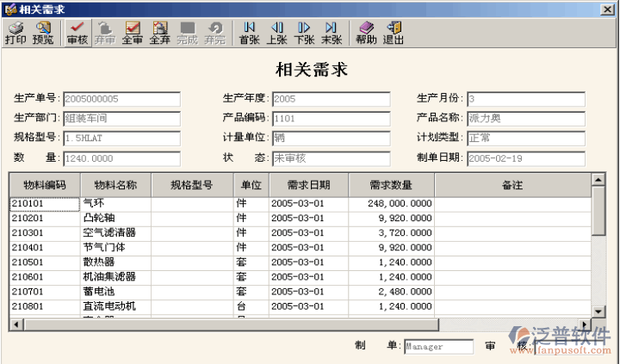
Task: Click the 审核 (Audit) toolbar button
Action: 77,33
